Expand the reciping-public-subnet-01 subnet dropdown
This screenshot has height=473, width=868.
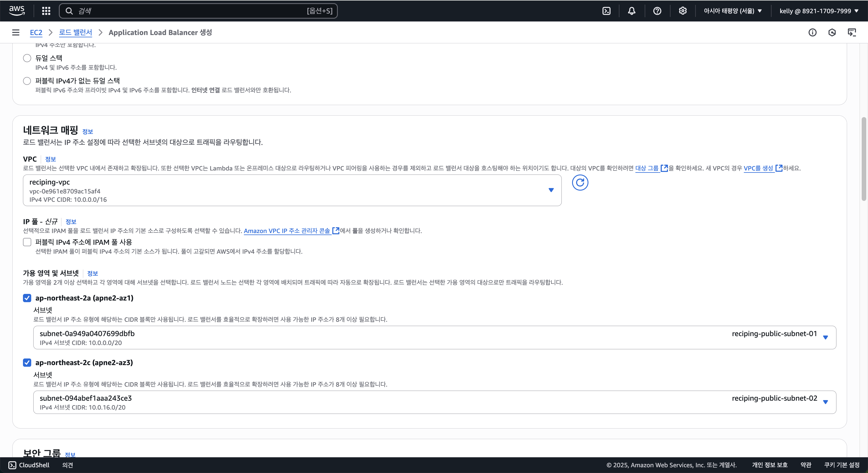point(434,337)
